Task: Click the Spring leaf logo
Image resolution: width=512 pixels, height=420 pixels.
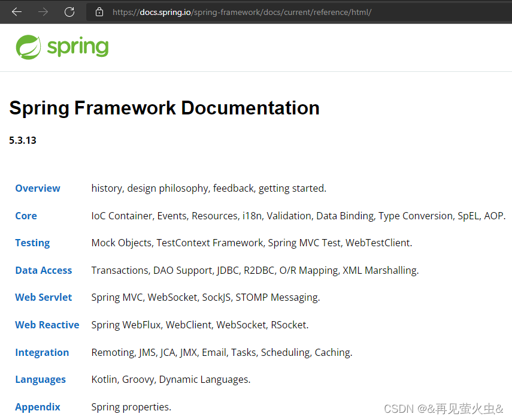Action: click(27, 46)
